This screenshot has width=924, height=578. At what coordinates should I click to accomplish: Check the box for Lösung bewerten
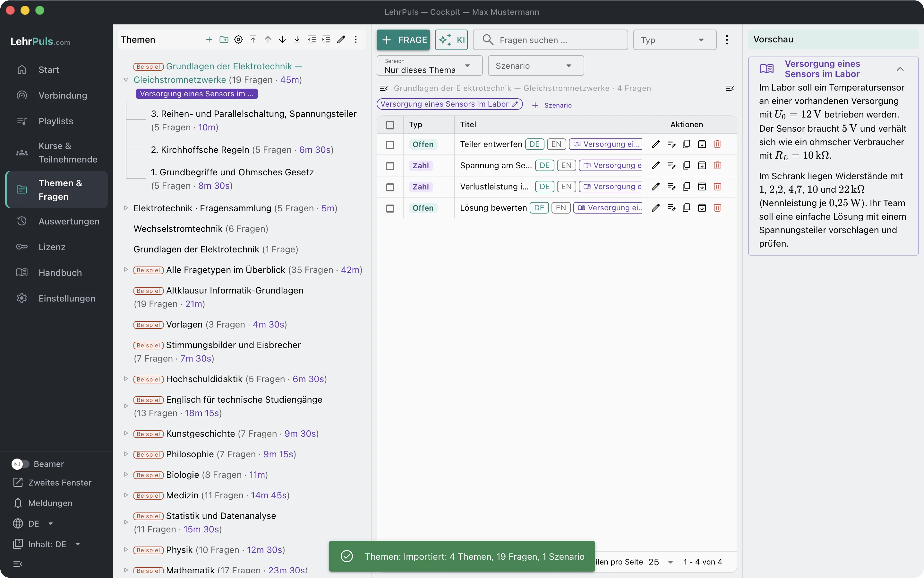390,208
